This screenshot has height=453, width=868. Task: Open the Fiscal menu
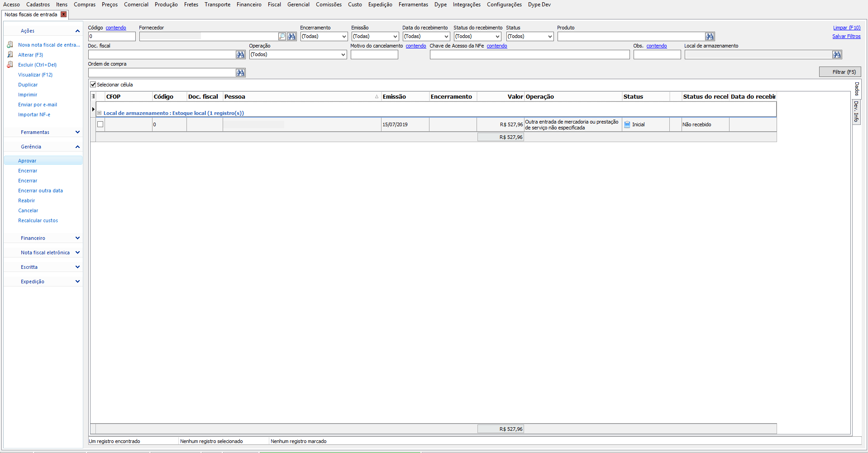pyautogui.click(x=274, y=5)
